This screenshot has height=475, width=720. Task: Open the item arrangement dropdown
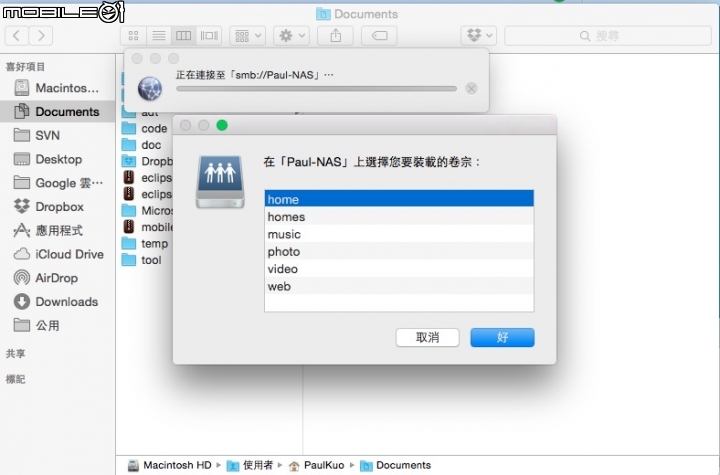pyautogui.click(x=248, y=35)
